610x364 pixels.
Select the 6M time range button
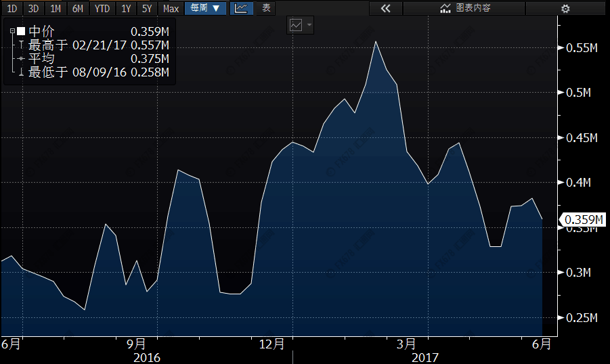coord(78,8)
